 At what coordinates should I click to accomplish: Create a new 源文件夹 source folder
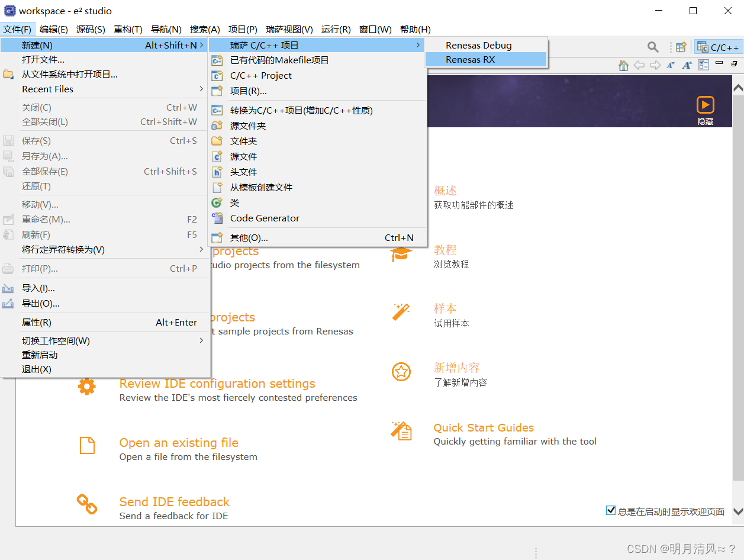[x=318, y=125]
